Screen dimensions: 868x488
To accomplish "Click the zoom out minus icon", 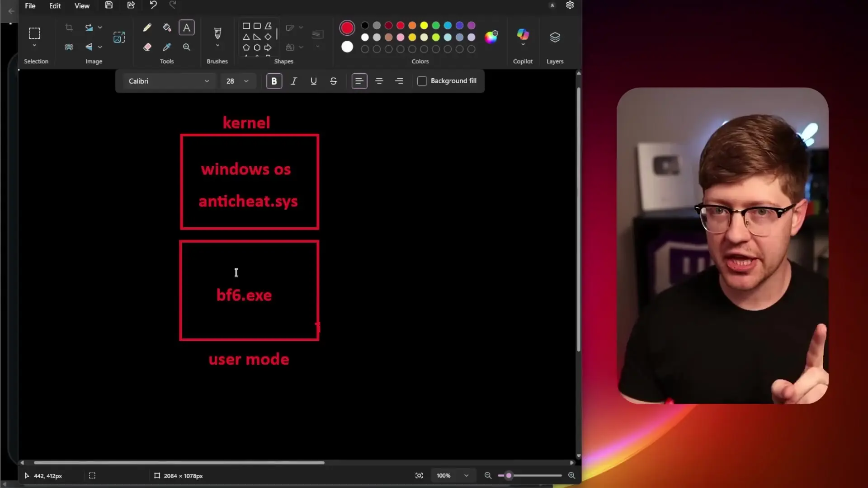I will tap(488, 475).
